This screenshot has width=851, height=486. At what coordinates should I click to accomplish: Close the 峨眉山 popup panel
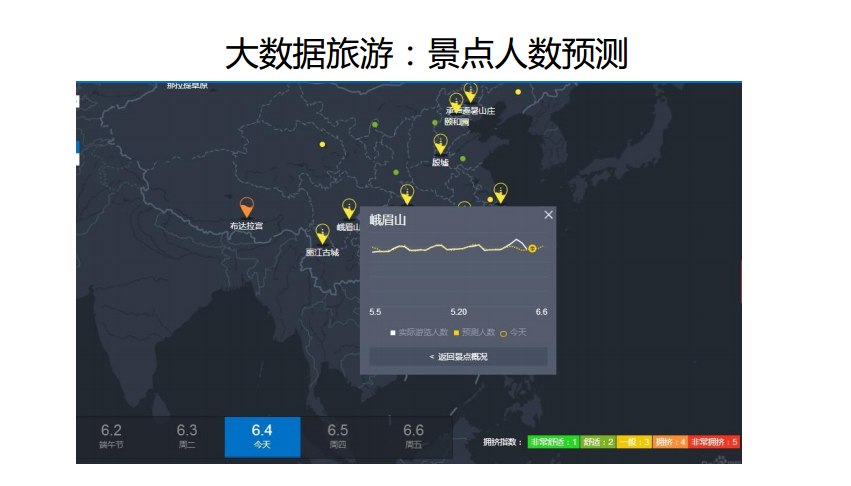pyautogui.click(x=548, y=215)
